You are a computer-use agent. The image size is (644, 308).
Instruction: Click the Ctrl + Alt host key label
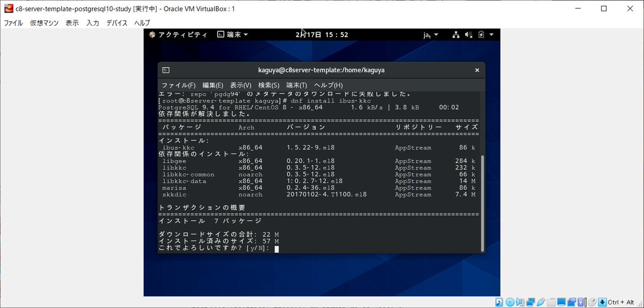[621, 302]
